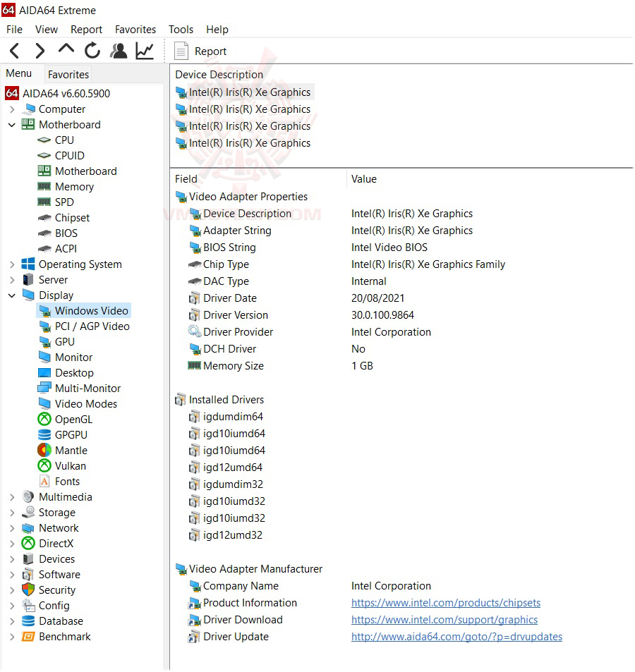This screenshot has height=672, width=635.
Task: Select the igd12umd64 installed driver entry
Action: [x=232, y=468]
